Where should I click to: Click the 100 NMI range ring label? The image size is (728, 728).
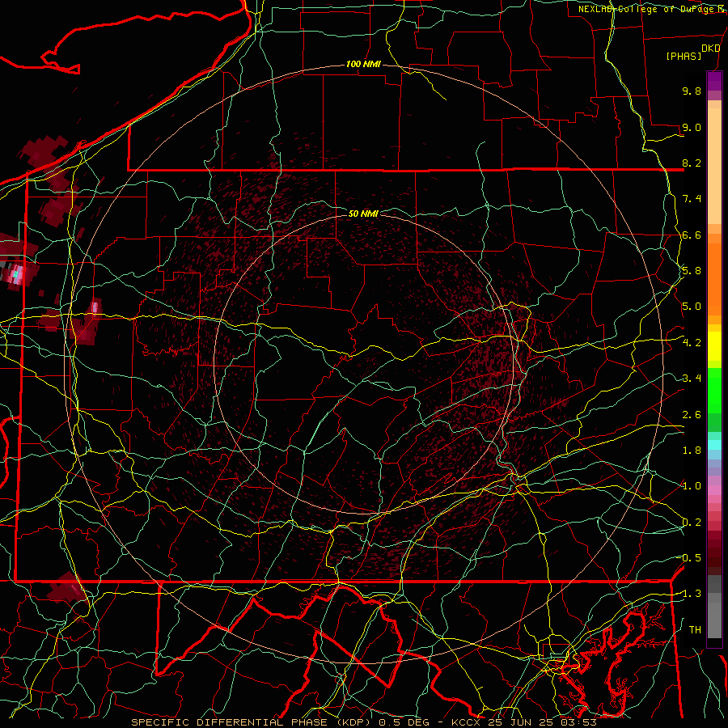click(363, 64)
